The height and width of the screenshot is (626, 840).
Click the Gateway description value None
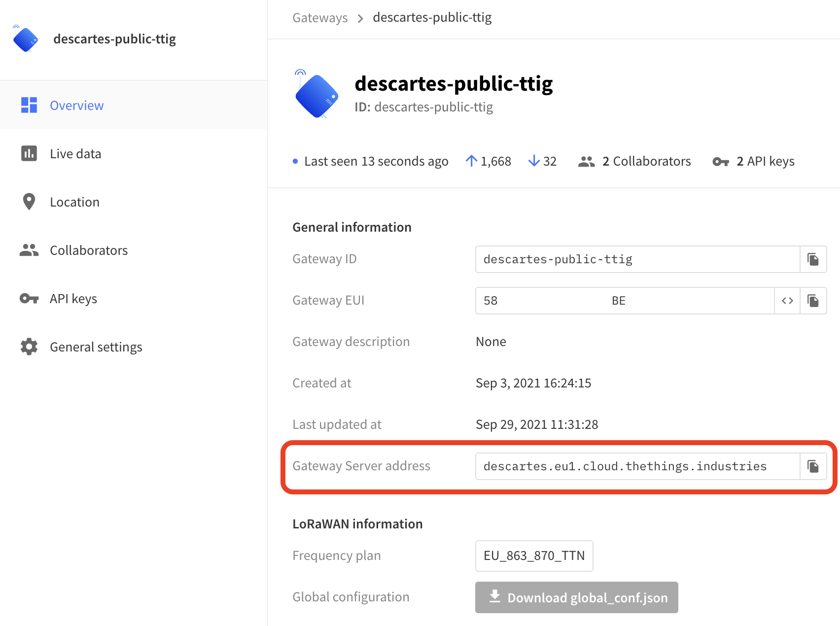click(x=490, y=342)
